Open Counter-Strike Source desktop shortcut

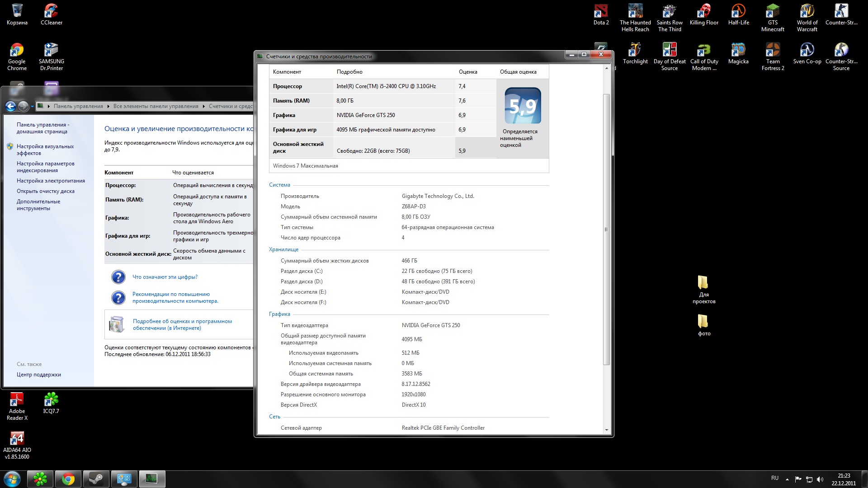pyautogui.click(x=841, y=56)
